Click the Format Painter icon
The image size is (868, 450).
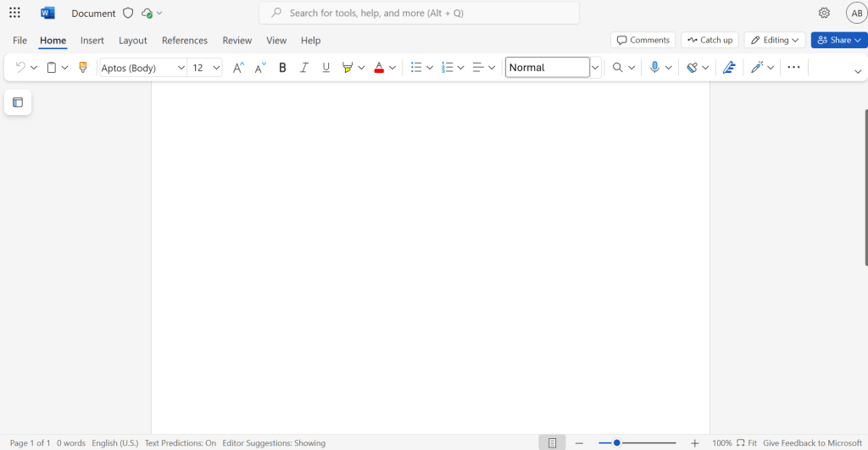(x=82, y=68)
